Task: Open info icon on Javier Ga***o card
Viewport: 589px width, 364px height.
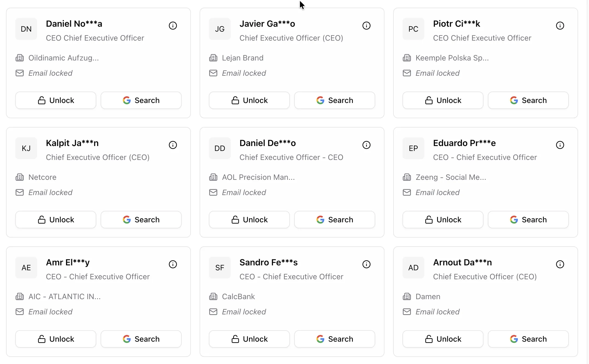Action: 366,25
